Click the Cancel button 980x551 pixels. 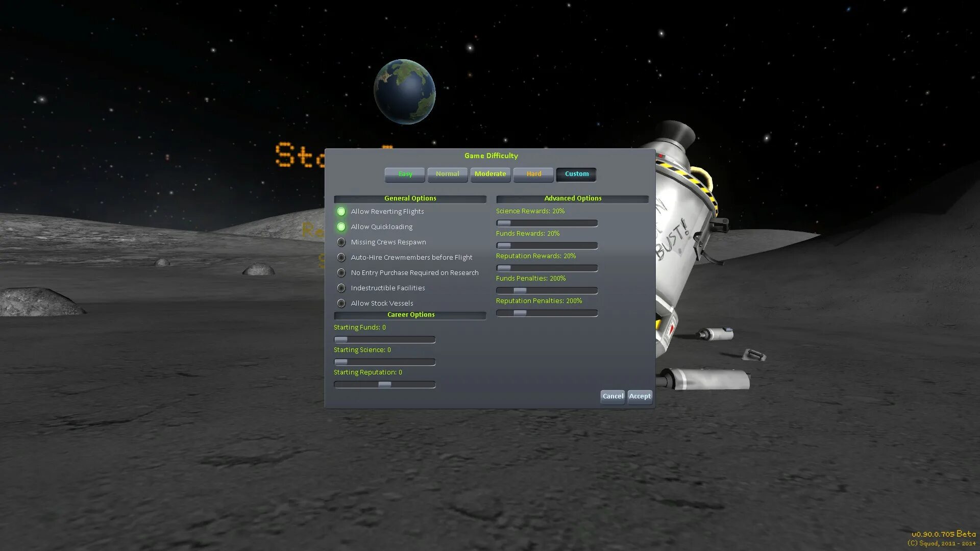612,396
